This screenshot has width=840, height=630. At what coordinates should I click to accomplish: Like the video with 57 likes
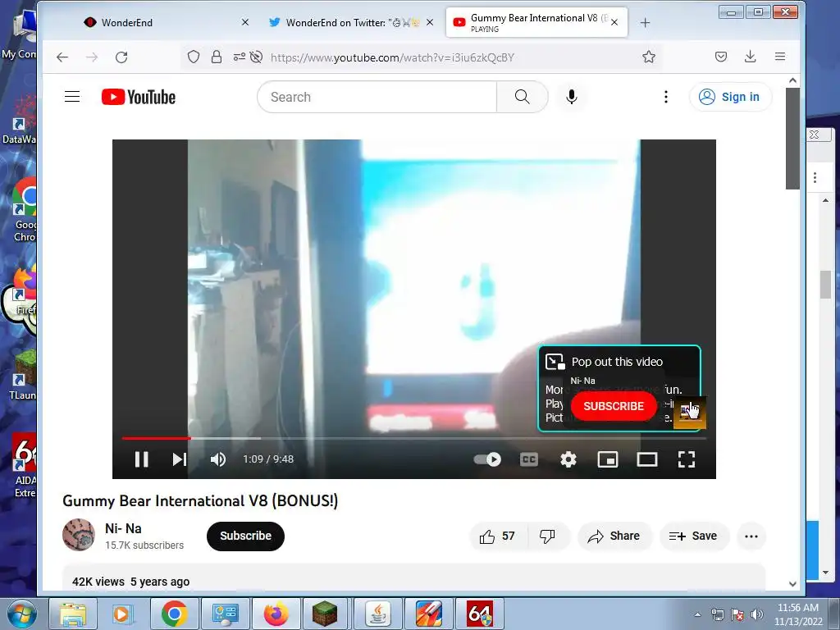(498, 536)
